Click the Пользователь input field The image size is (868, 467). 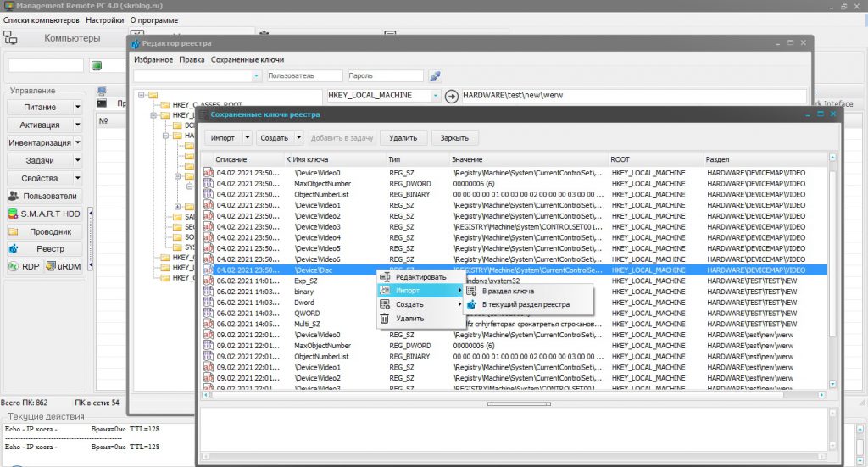(305, 75)
